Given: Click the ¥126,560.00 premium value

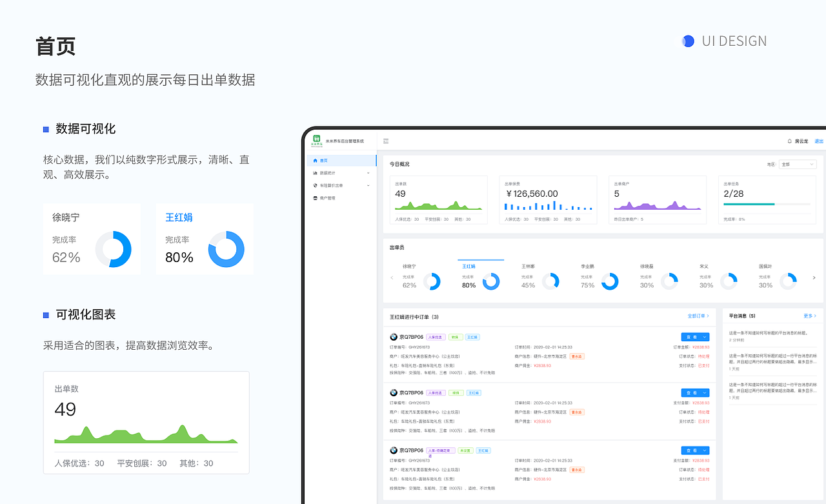Looking at the screenshot, I should click(532, 194).
